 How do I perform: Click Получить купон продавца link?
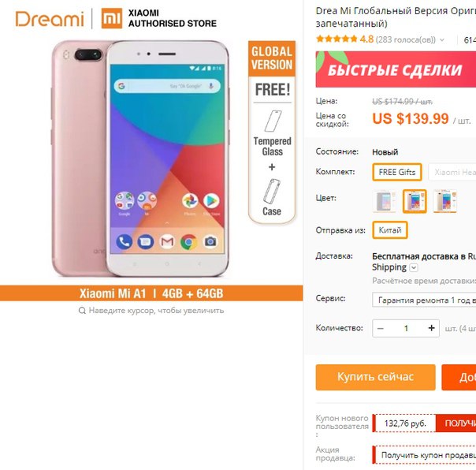click(429, 455)
